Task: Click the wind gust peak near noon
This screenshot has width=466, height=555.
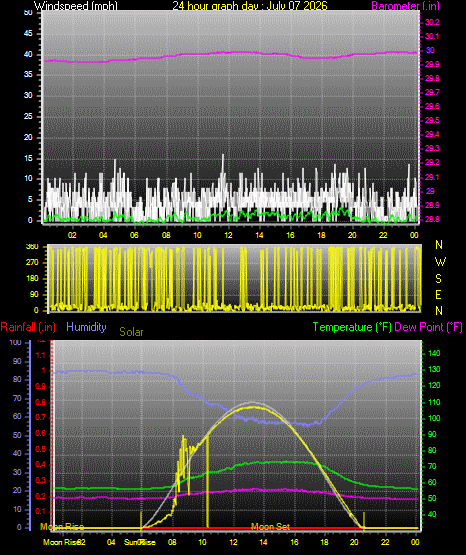Action: [x=223, y=156]
